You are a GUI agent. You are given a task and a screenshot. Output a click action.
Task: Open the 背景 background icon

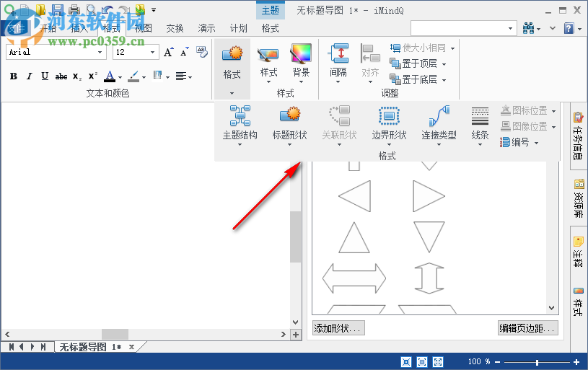[x=301, y=54]
